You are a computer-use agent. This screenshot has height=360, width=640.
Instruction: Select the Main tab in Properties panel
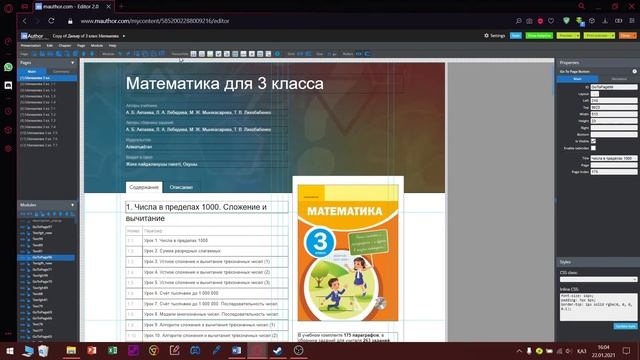click(578, 79)
